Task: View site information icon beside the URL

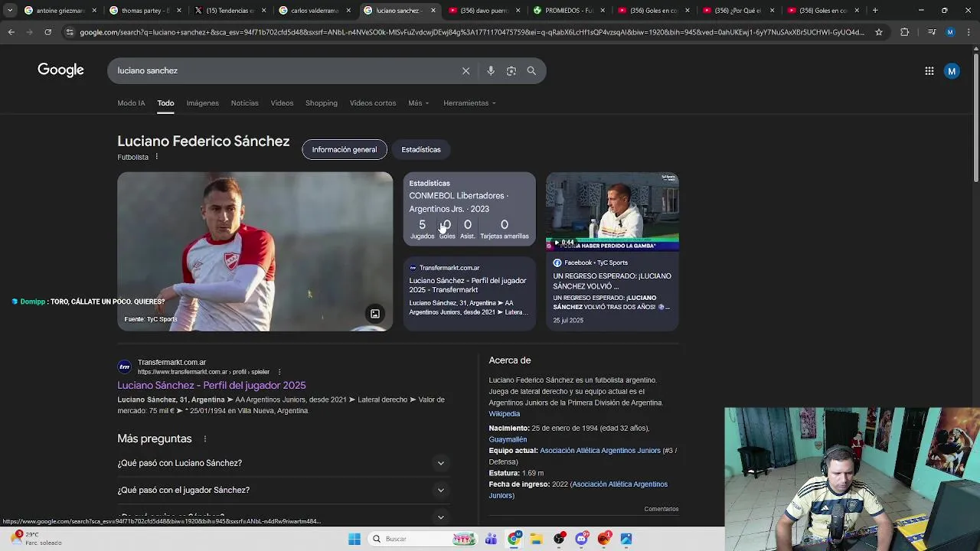Action: pos(70,32)
